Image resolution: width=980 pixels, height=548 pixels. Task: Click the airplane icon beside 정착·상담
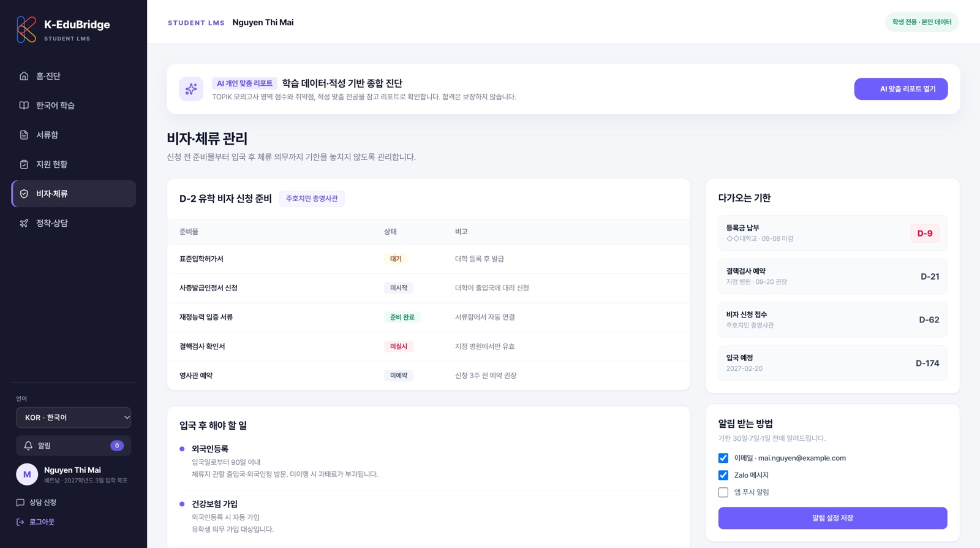click(x=24, y=223)
